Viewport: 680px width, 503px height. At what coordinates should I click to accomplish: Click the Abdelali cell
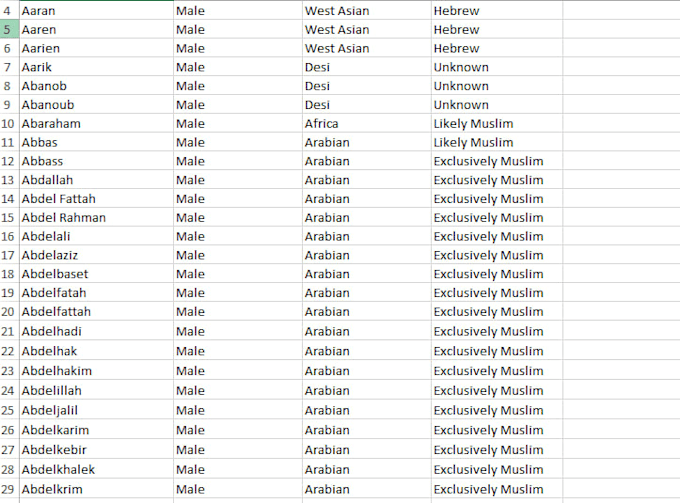click(96, 236)
